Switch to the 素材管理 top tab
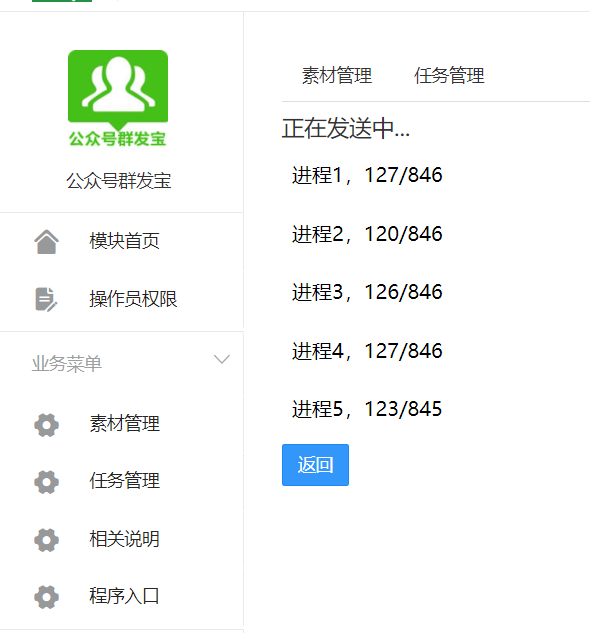 pos(337,75)
